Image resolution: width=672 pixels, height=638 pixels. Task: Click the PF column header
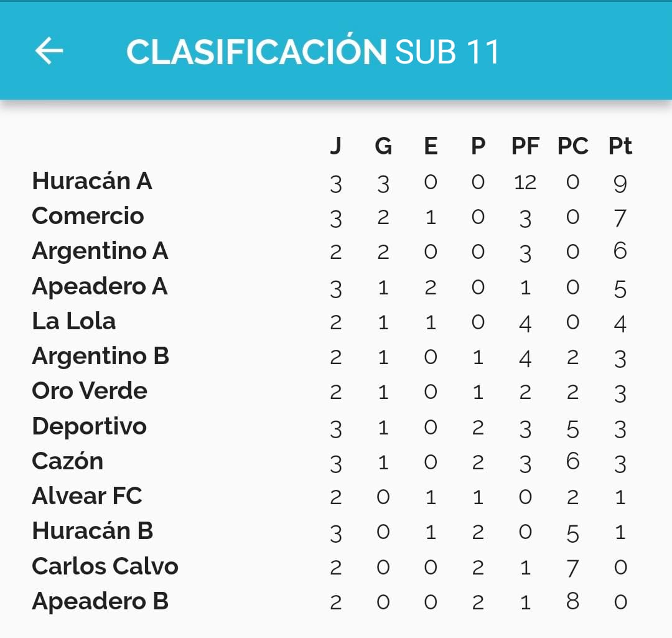point(525,146)
